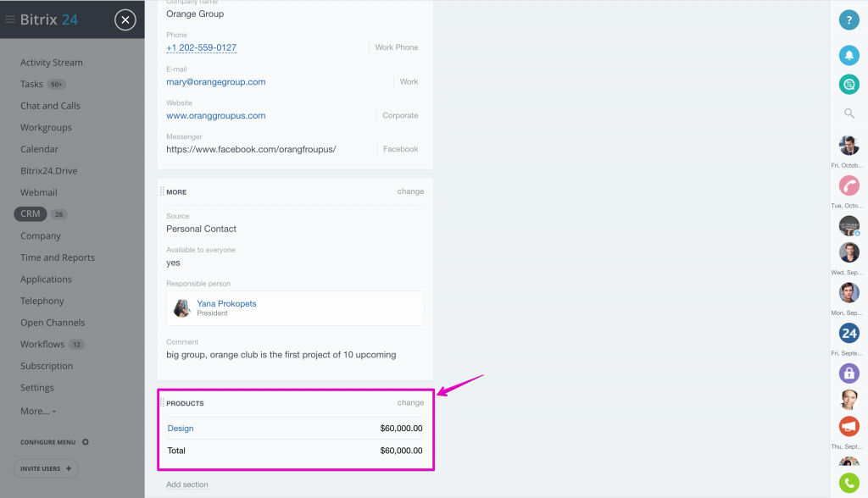
Task: Click the Work Phone type label
Action: [x=397, y=47]
